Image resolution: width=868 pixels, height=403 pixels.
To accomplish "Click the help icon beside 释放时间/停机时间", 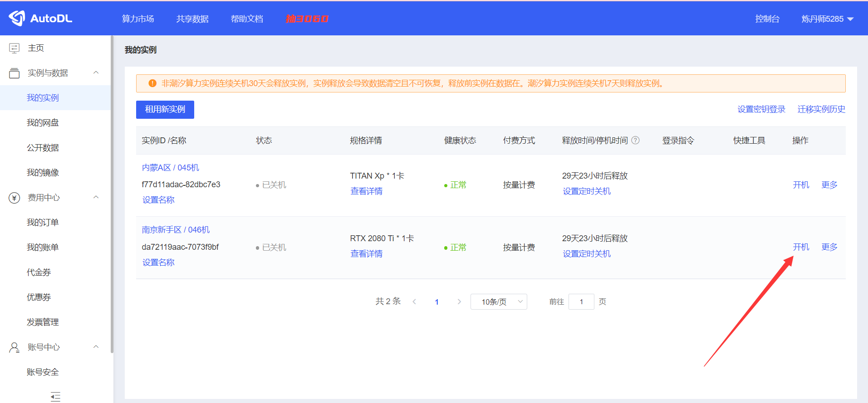I will point(635,141).
